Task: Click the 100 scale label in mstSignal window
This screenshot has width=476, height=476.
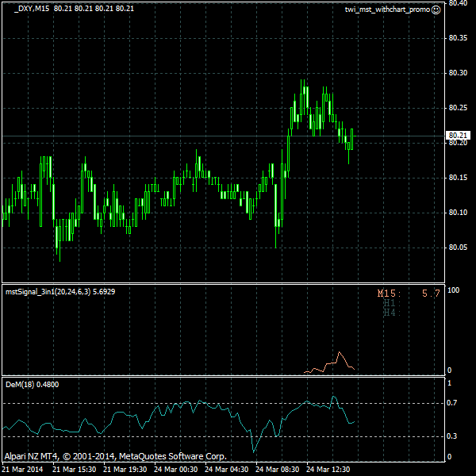Action: tap(454, 290)
